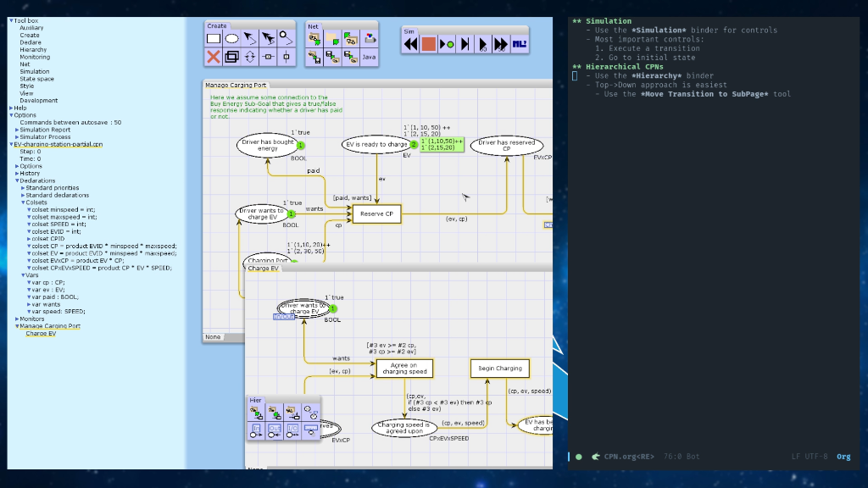Image resolution: width=868 pixels, height=488 pixels.
Task: Collapse the Colsets declarations node
Action: (x=23, y=202)
